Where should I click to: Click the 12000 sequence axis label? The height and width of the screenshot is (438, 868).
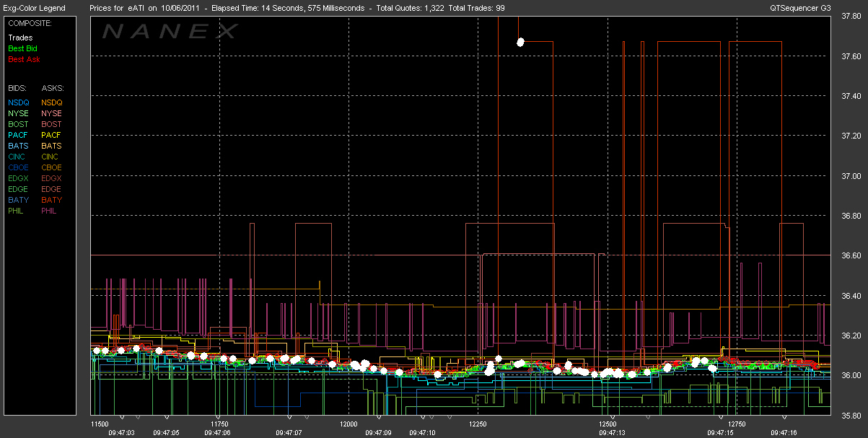[x=348, y=424]
